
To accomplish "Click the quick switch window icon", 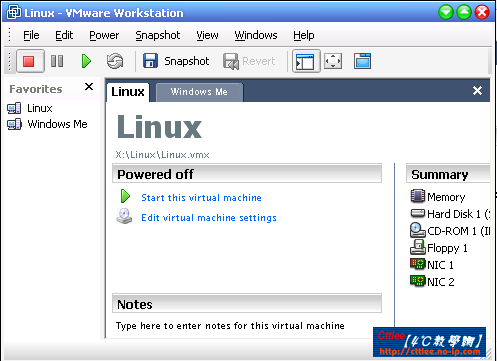I will coord(362,61).
